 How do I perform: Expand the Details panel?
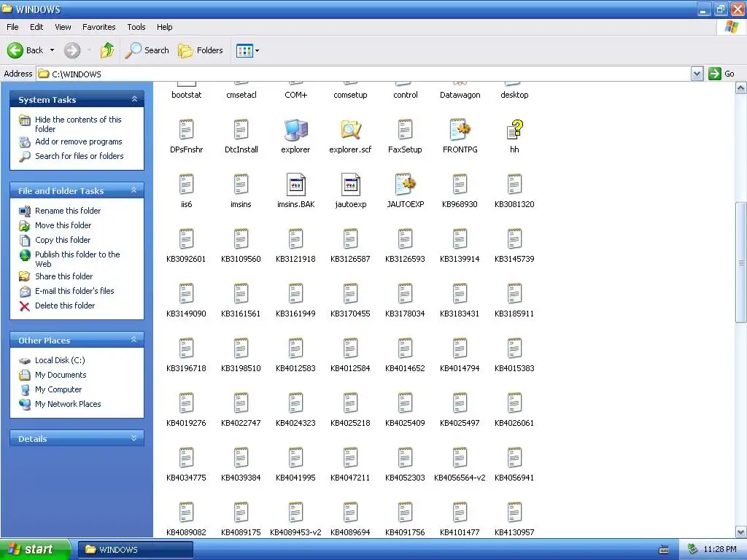point(134,438)
